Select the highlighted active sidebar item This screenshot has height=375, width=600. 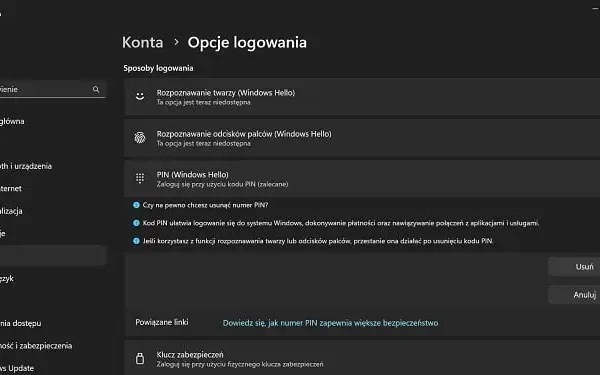point(52,256)
